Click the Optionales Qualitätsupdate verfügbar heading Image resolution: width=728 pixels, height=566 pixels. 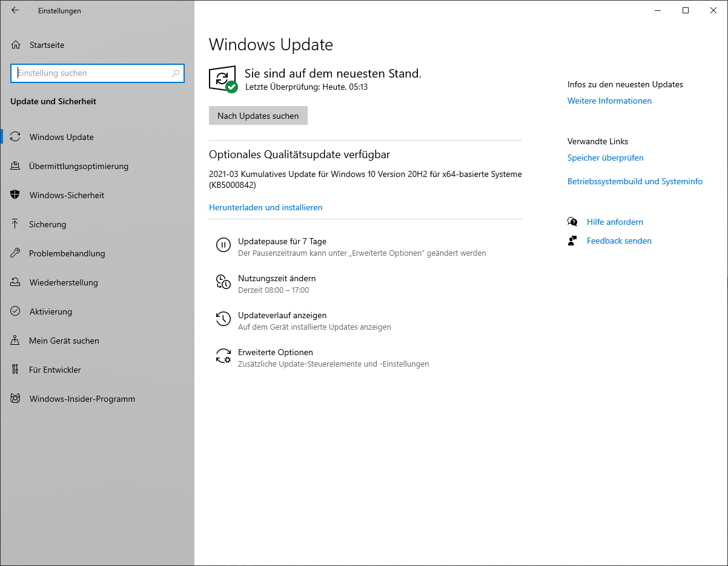click(299, 155)
